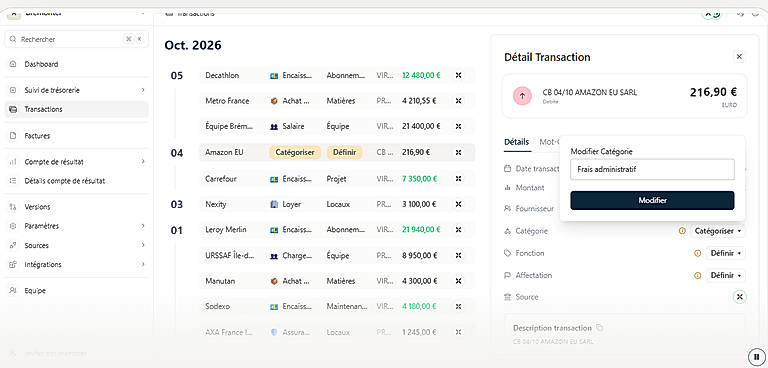This screenshot has height=368, width=768.
Task: Select the Metro France transaction name
Action: [227, 101]
